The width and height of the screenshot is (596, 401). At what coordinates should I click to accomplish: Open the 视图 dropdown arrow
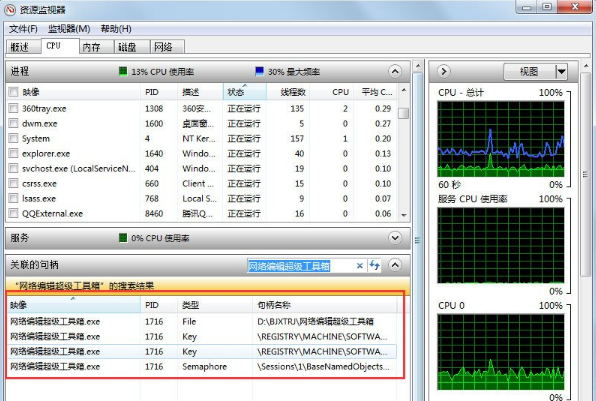coord(561,71)
